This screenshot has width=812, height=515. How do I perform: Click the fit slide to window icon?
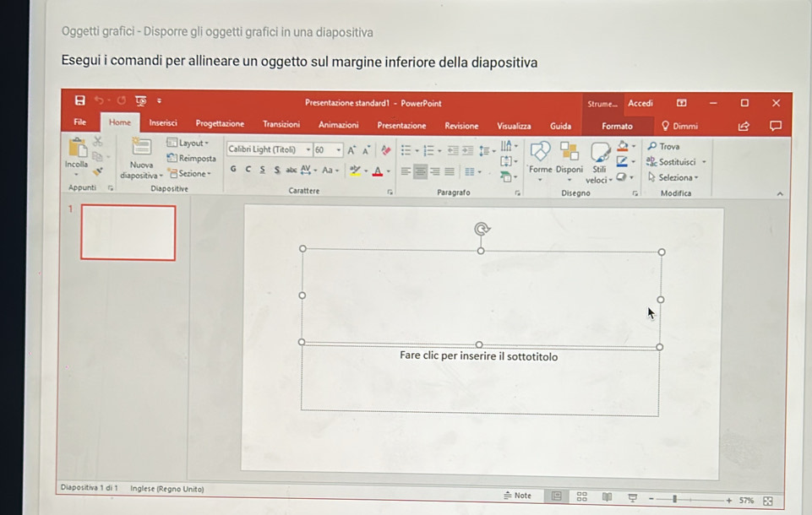click(x=768, y=500)
